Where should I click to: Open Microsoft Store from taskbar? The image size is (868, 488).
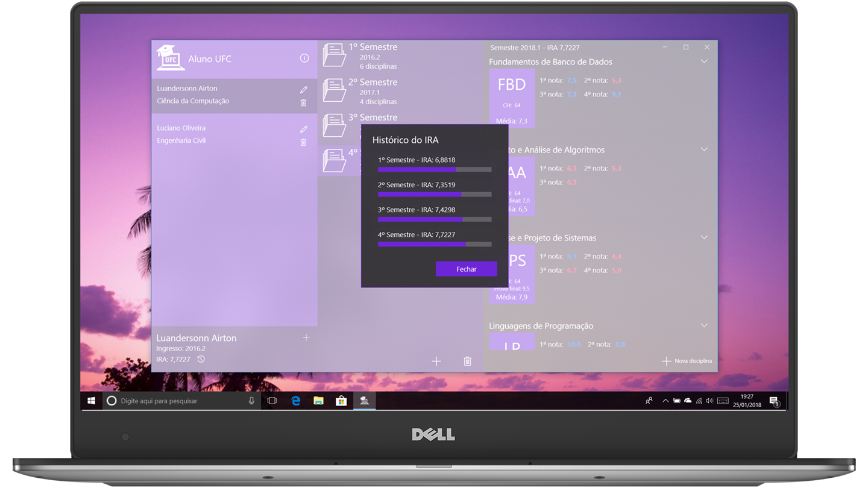coord(341,401)
